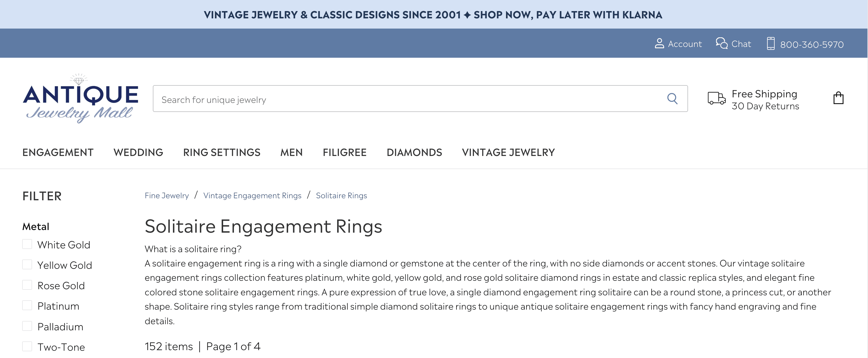Open the Ring Settings menu
Screen dimensions: 868x358
222,152
